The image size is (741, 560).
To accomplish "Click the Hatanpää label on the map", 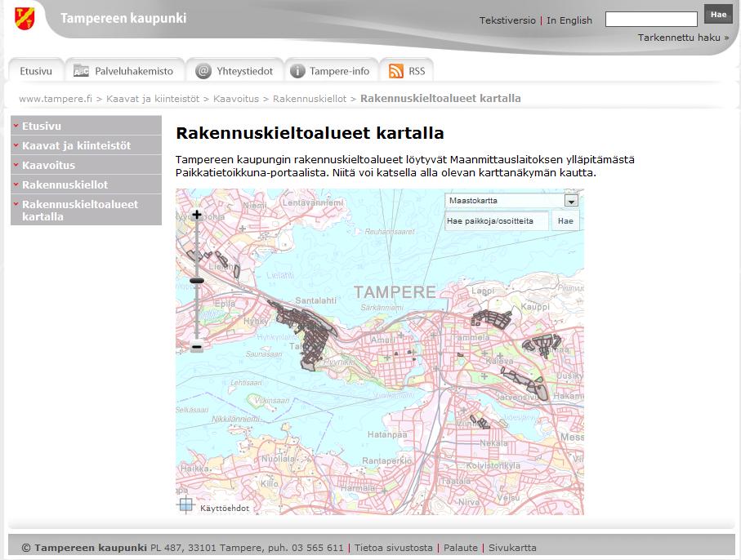I will pos(387,434).
